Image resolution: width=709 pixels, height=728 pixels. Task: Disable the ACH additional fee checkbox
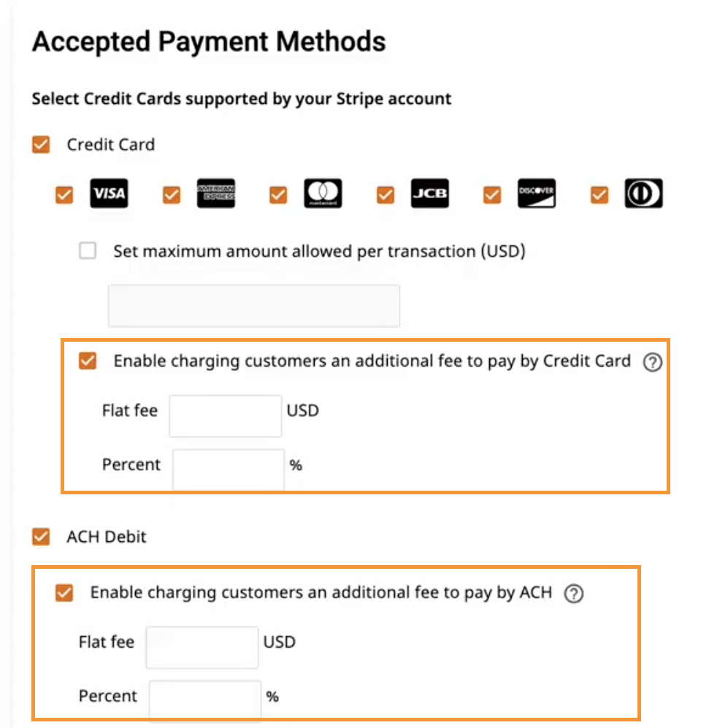coord(64,593)
